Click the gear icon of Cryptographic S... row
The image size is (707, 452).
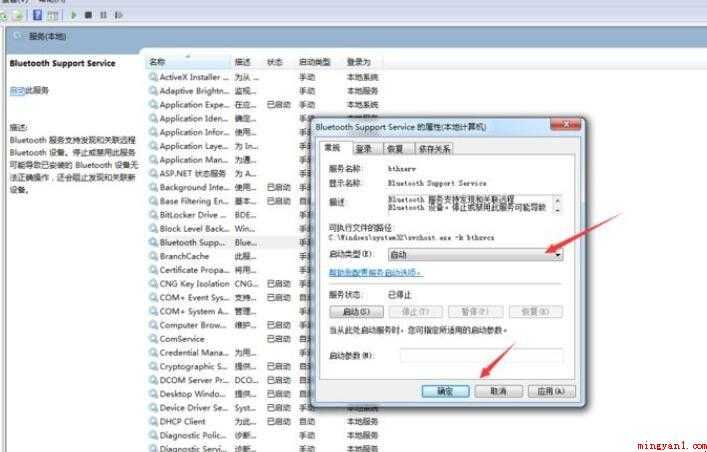[153, 366]
